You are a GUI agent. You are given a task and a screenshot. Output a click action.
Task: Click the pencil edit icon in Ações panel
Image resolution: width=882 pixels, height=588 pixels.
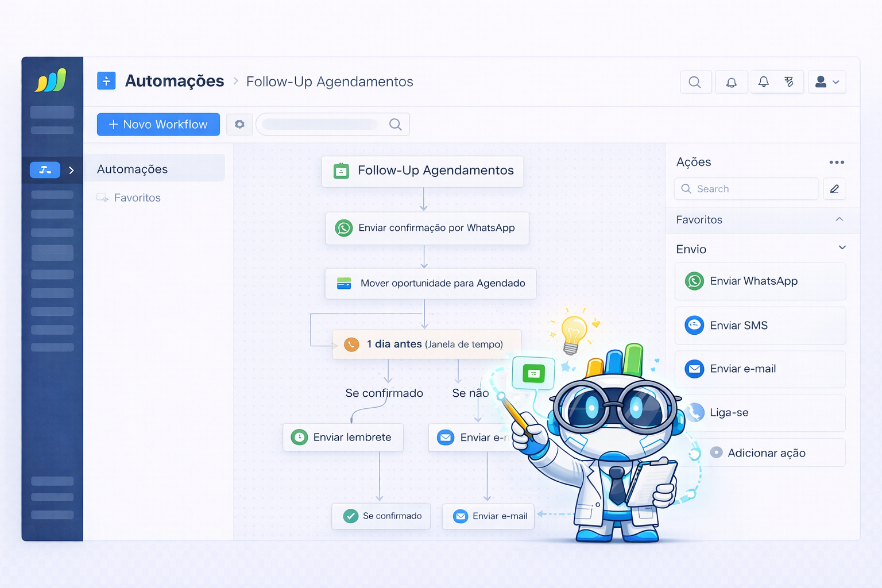(x=834, y=188)
